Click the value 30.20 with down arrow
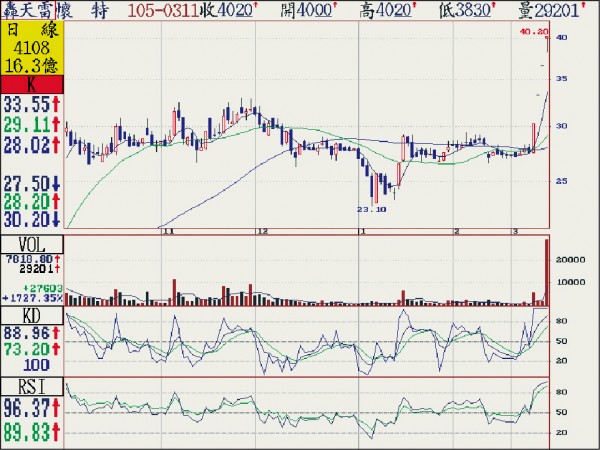This screenshot has width=600, height=450. click(x=31, y=219)
